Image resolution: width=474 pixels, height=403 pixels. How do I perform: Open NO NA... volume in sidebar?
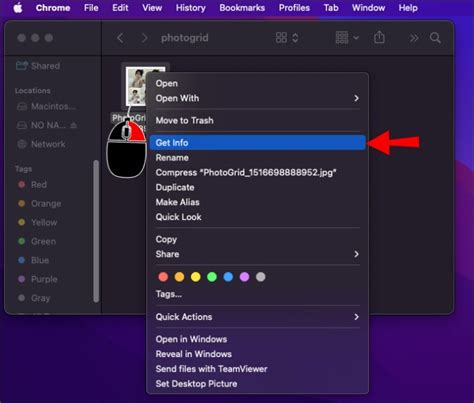tap(42, 125)
